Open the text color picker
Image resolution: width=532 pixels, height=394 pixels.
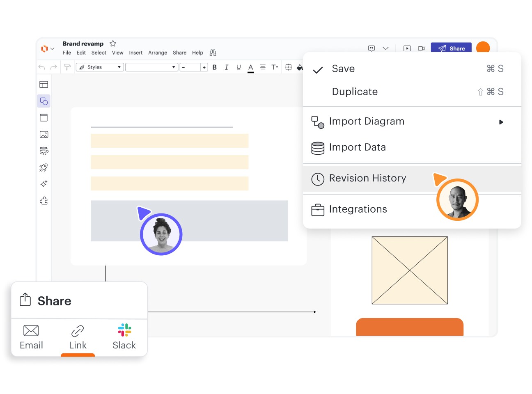point(251,68)
